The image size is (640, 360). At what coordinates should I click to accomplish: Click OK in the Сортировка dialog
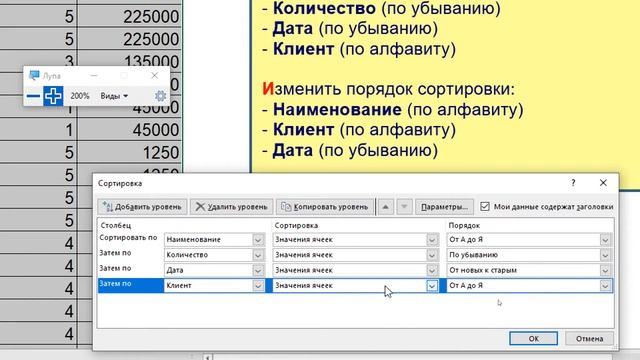click(x=533, y=338)
